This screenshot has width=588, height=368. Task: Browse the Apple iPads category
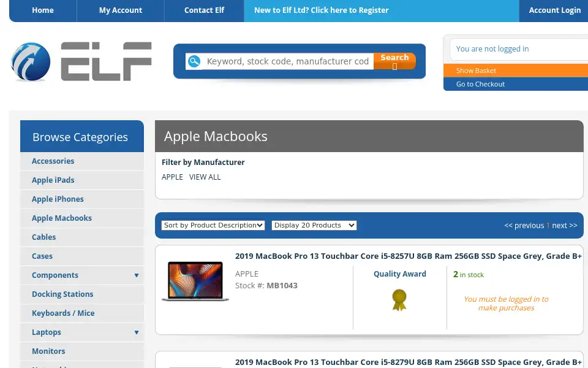(x=82, y=180)
